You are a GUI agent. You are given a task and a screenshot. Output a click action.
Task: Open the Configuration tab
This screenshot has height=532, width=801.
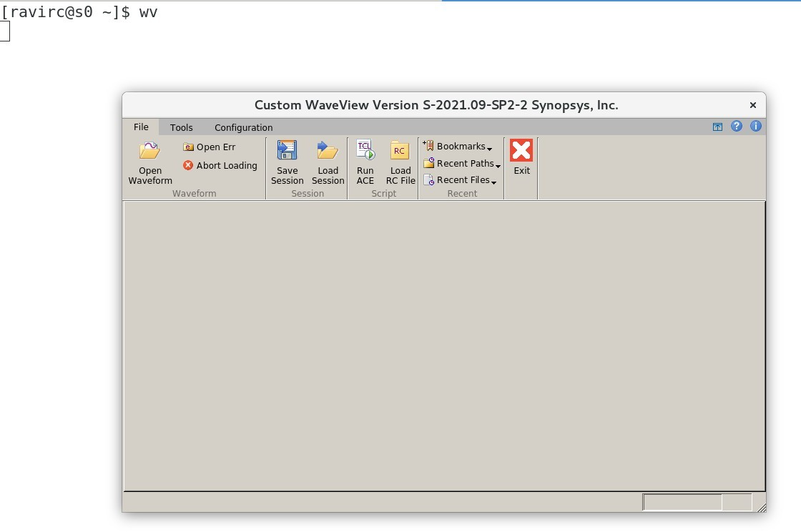tap(243, 128)
